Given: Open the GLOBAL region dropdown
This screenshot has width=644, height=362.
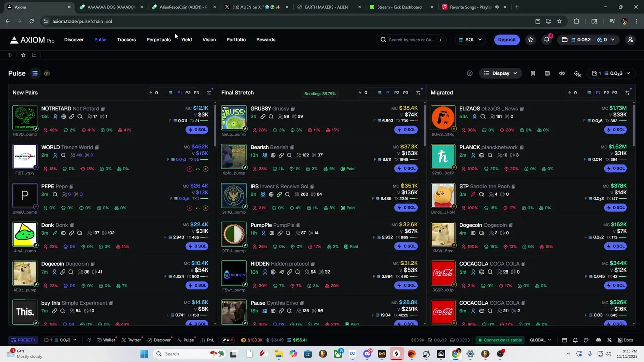Looking at the screenshot, I should tap(541, 340).
